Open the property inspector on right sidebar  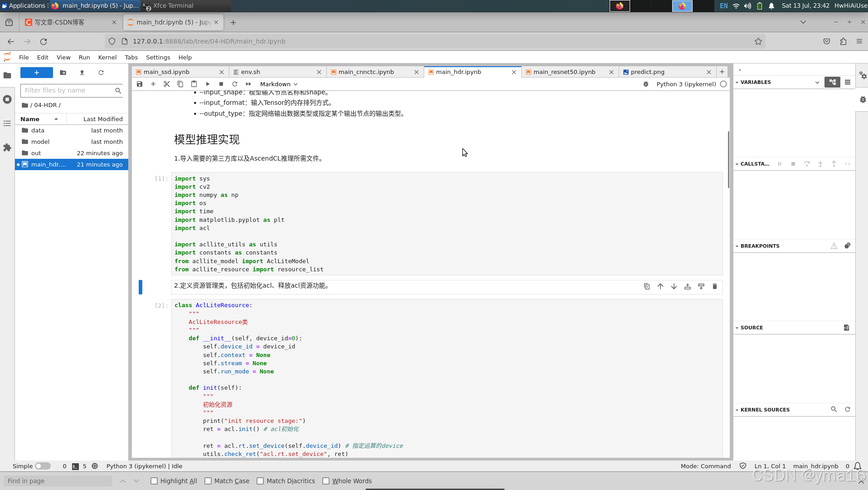[863, 75]
